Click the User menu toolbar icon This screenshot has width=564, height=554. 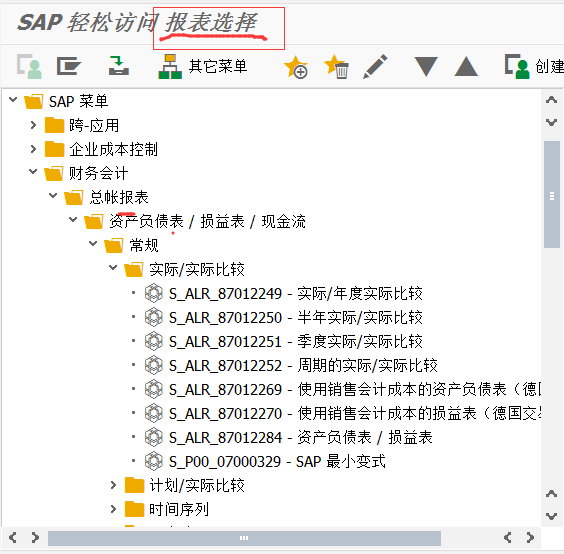click(29, 67)
